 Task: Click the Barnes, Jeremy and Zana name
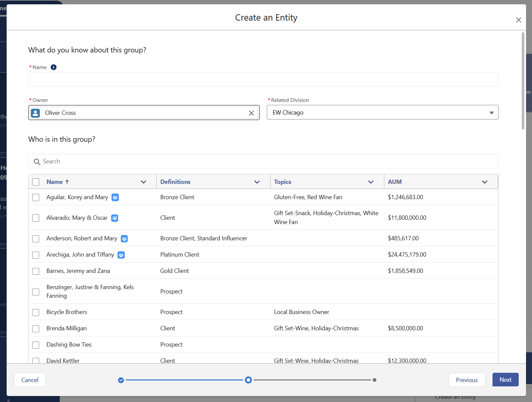[x=78, y=271]
